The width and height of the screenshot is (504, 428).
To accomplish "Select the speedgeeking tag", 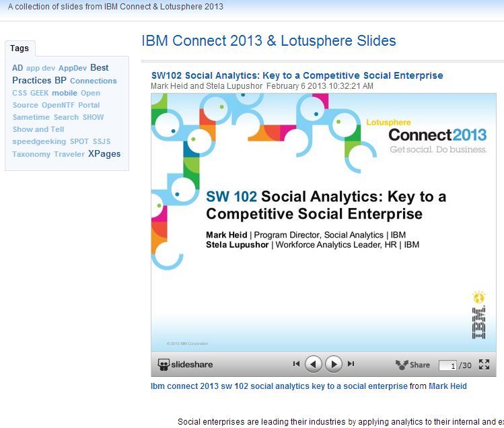I will tap(39, 142).
